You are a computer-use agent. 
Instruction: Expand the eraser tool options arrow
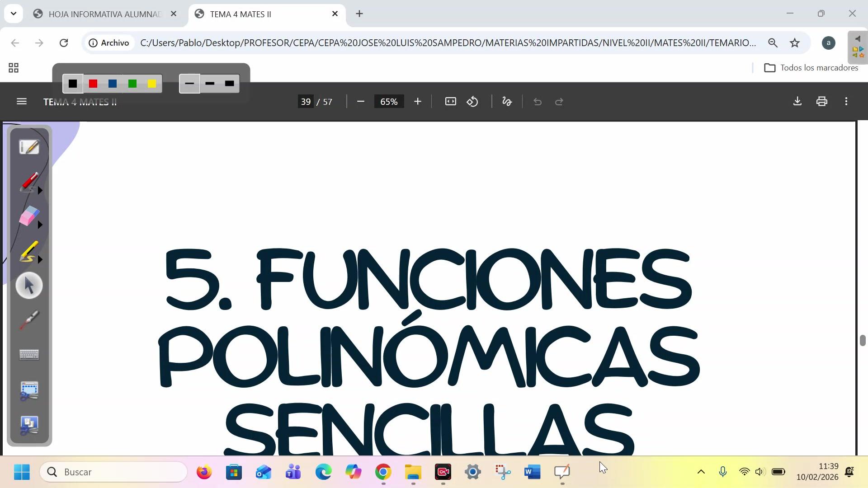point(40,225)
